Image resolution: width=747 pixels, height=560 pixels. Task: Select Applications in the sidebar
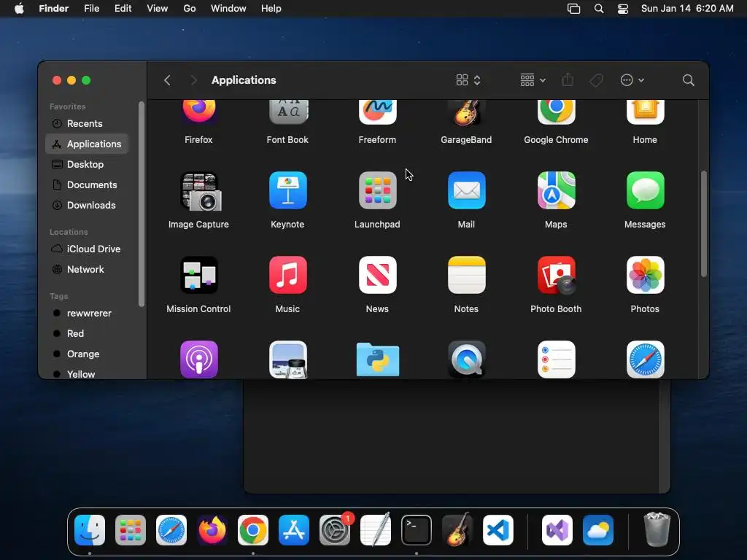pos(87,144)
